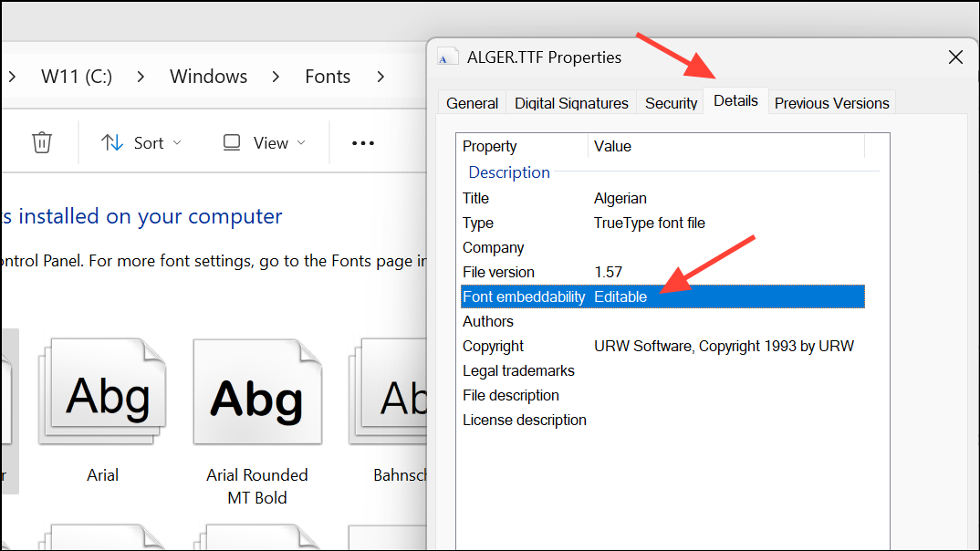This screenshot has height=551, width=980.
Task: Open the See more (ellipsis) toolbar menu
Action: [362, 142]
